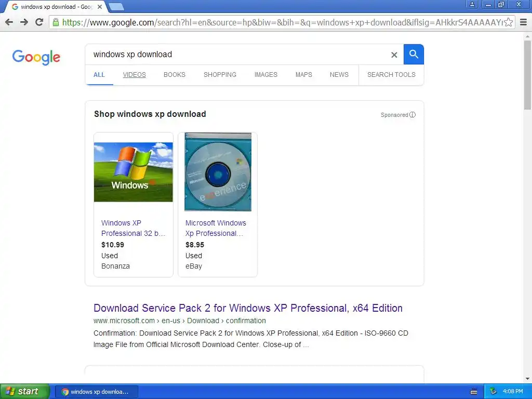Switch to the IMAGES search tab
532x399 pixels.
pos(266,75)
